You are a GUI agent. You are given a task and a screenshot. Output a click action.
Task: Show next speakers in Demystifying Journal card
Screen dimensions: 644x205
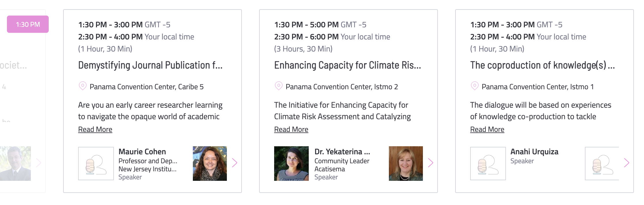(x=235, y=163)
